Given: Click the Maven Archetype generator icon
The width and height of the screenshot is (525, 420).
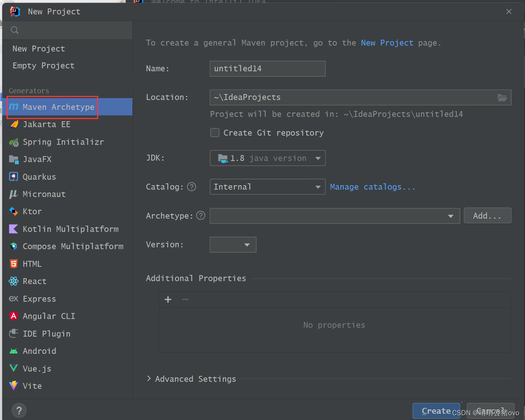Looking at the screenshot, I should (x=14, y=107).
